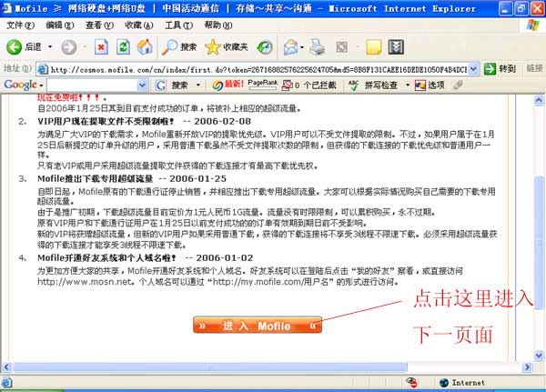Click the 进入 Mofile button

(258, 325)
